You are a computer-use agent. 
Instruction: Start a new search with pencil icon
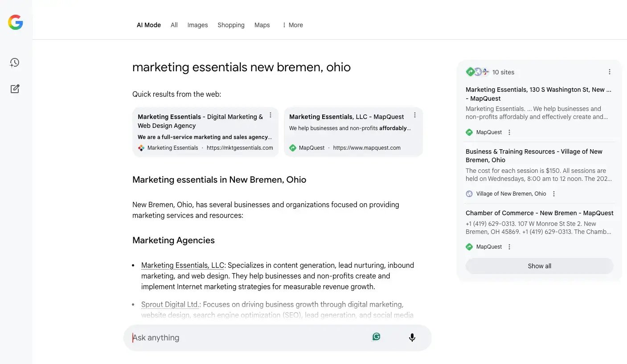pos(15,89)
